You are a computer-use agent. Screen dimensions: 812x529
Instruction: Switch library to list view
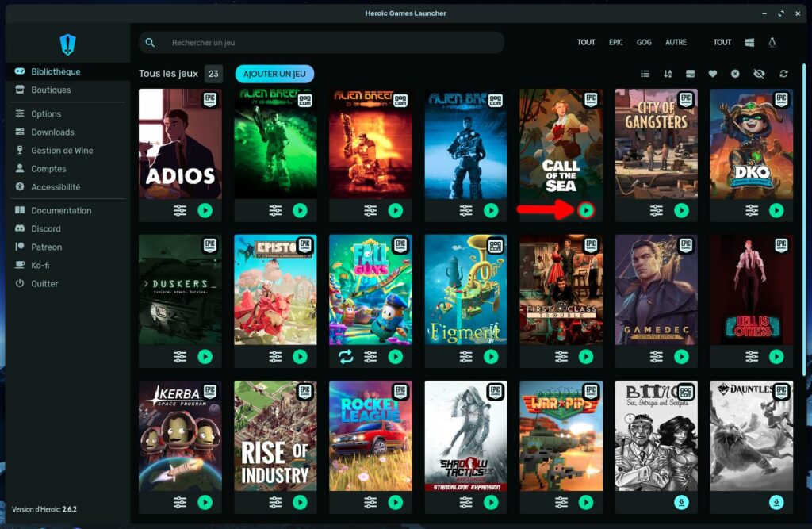click(x=645, y=74)
